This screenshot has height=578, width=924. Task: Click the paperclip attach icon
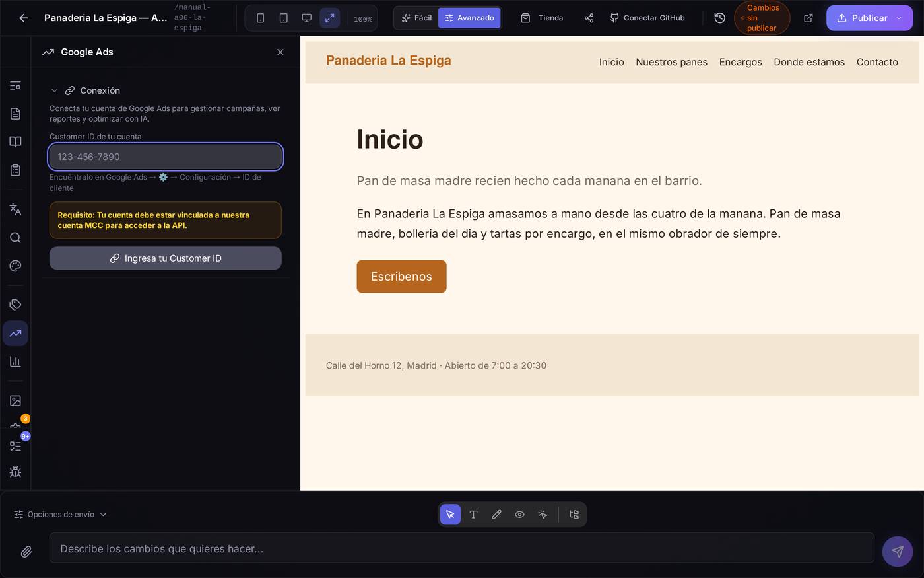(x=26, y=552)
